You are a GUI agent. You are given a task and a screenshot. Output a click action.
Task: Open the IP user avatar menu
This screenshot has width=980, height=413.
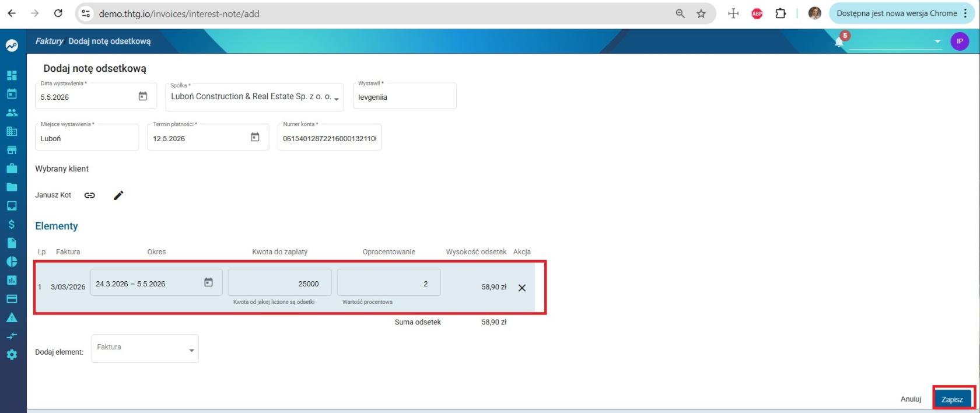click(960, 41)
